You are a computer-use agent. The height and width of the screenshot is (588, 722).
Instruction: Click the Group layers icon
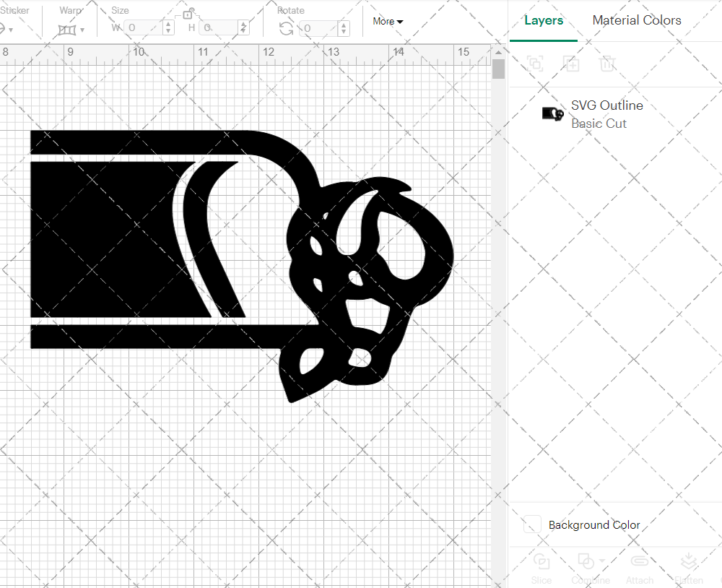click(x=535, y=63)
